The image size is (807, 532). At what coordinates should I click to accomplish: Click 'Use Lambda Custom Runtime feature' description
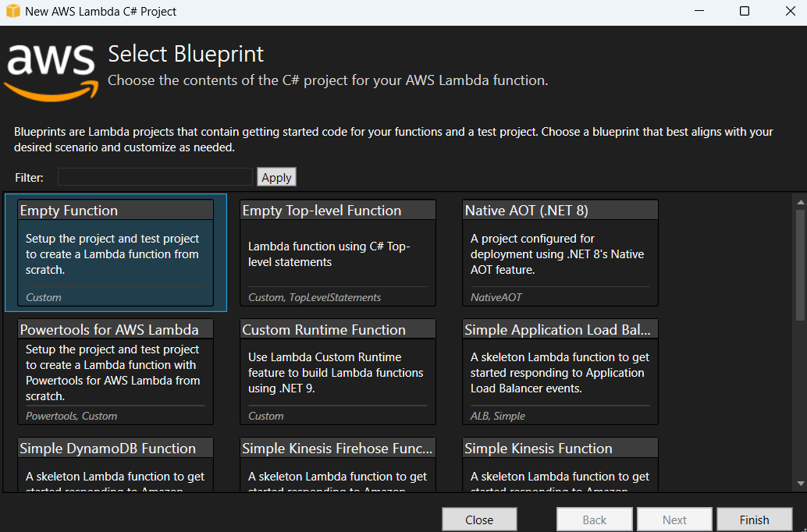point(336,373)
